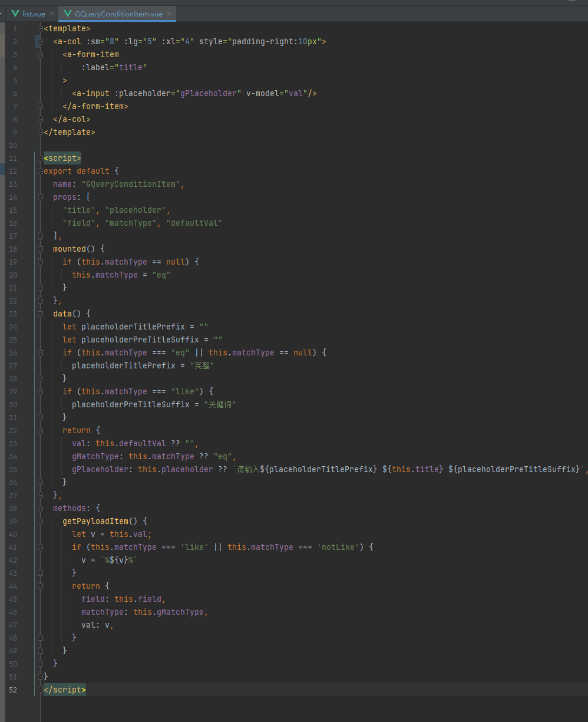The image size is (588, 722).
Task: Collapse the mounted() method on line 18
Action: [x=40, y=249]
